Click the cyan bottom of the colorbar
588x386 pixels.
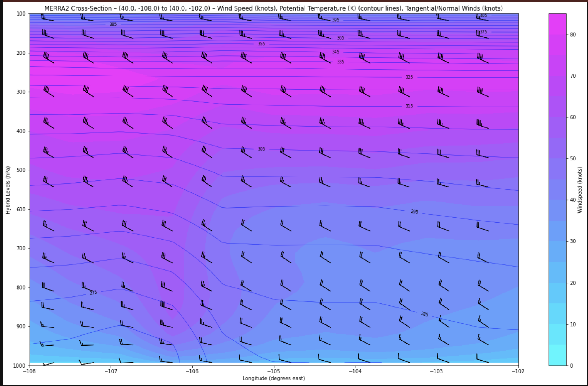click(x=558, y=355)
